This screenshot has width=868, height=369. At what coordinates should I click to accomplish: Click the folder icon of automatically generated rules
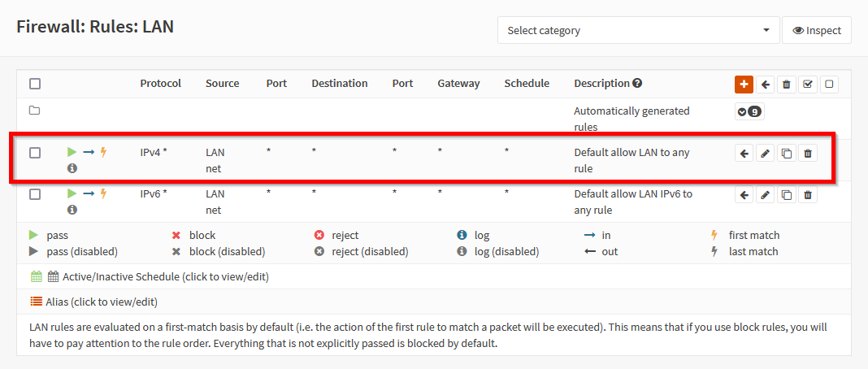[35, 111]
